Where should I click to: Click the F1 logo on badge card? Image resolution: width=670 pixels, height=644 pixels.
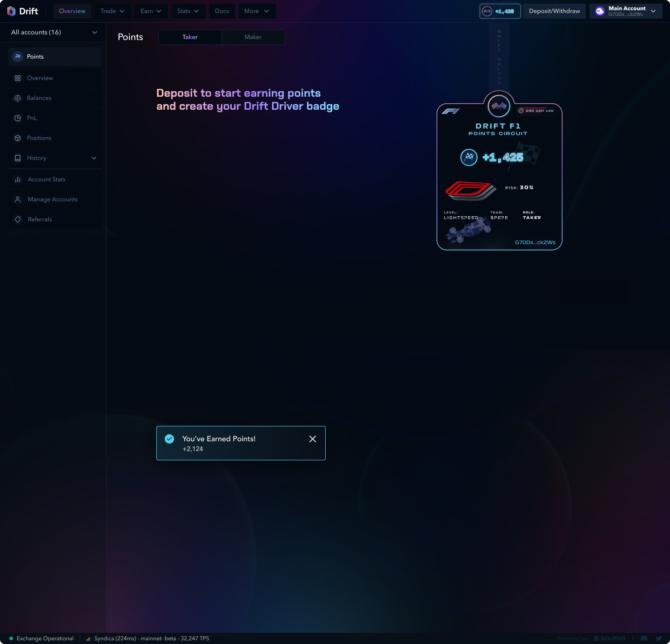tap(451, 111)
